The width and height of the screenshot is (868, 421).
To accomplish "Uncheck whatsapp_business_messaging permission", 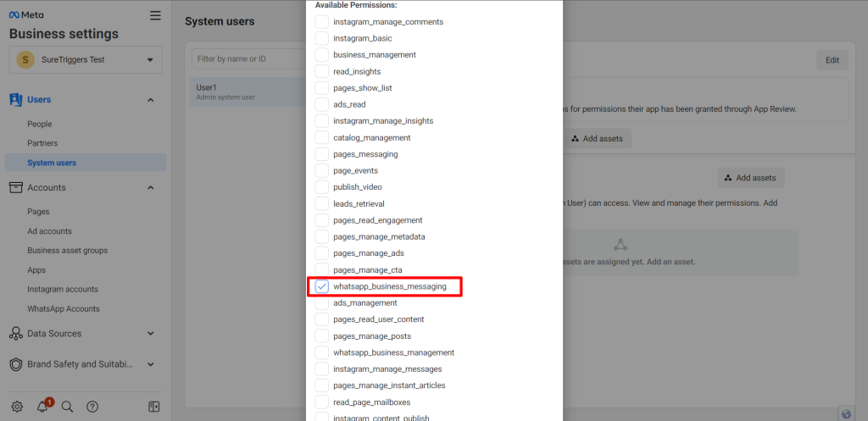I will 322,286.
